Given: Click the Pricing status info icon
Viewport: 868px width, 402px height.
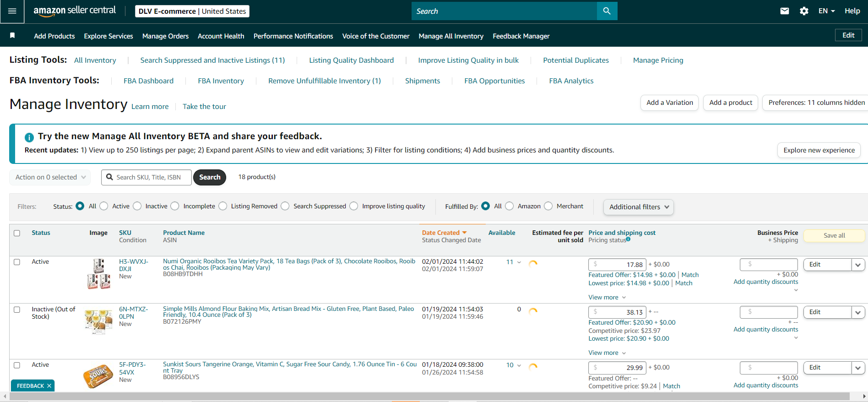Looking at the screenshot, I should click(628, 239).
